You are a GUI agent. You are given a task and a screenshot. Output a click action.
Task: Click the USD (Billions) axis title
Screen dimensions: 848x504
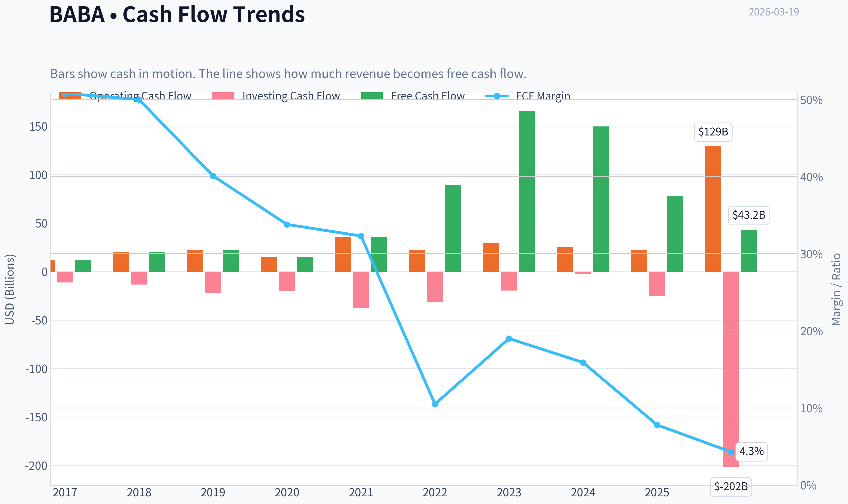[10, 289]
